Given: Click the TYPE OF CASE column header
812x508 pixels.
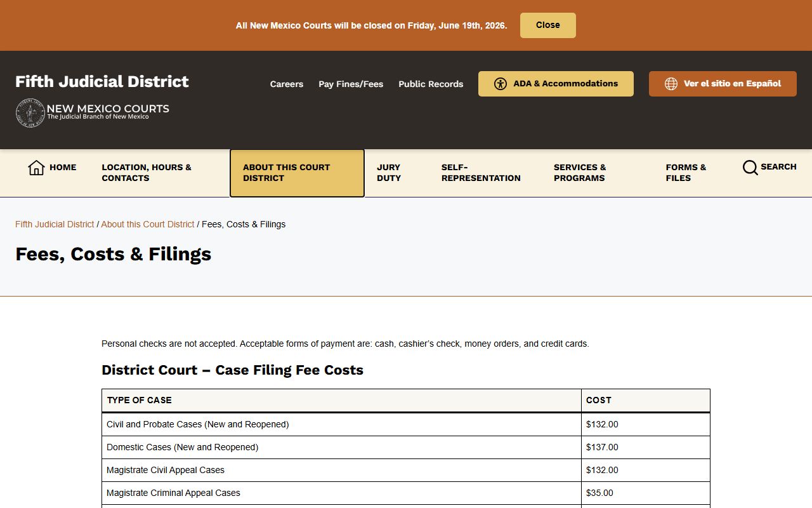Looking at the screenshot, I should click(x=341, y=400).
